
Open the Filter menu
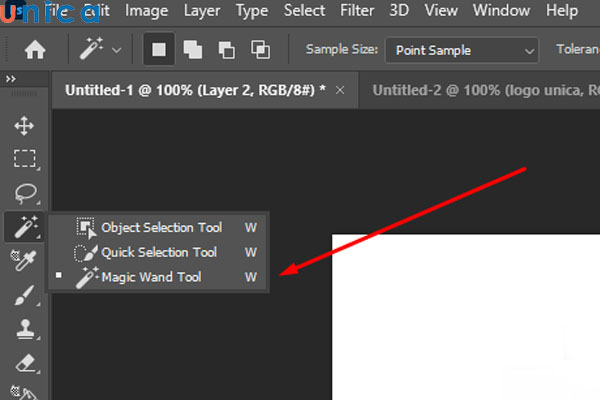pyautogui.click(x=357, y=10)
